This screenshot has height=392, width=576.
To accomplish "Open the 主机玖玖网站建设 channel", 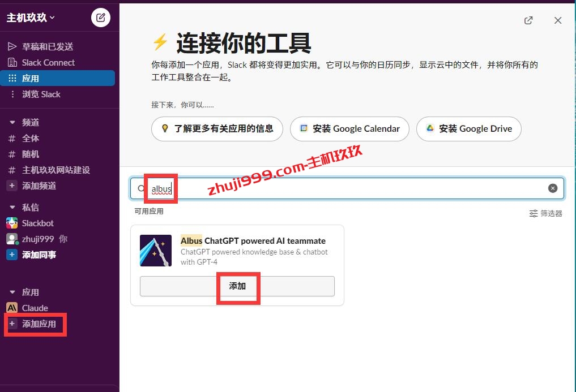I will [x=56, y=170].
